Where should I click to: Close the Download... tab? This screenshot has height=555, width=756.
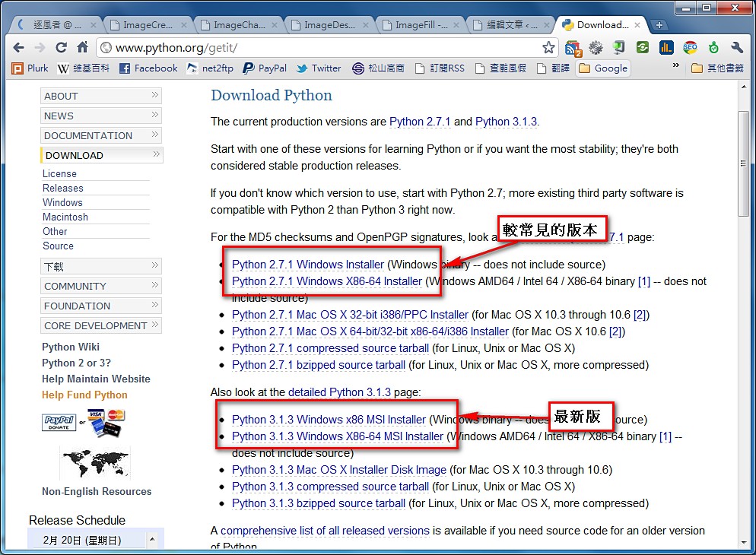tap(637, 25)
